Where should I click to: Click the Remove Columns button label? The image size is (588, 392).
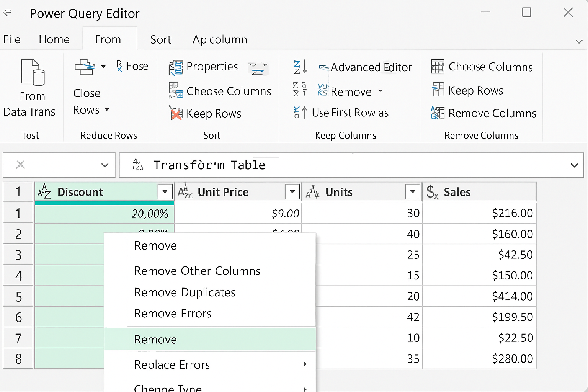(492, 113)
